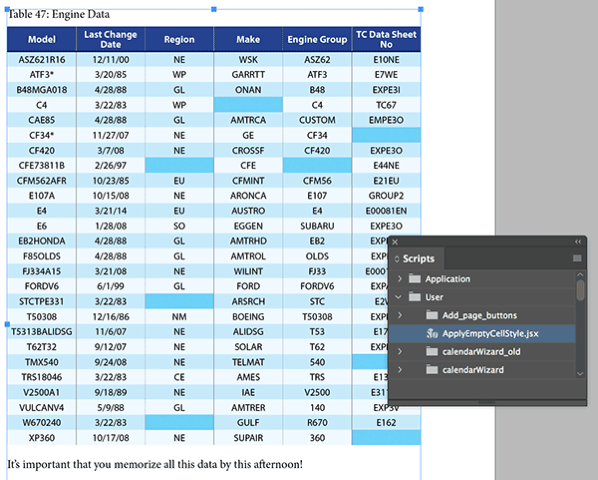Click the CROSSF make cell
This screenshot has width=598, height=480.
tap(248, 151)
